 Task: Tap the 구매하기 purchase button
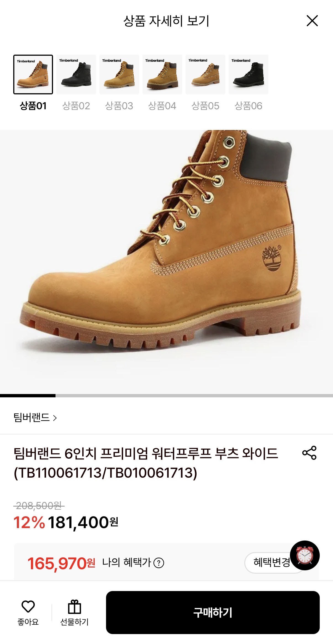coord(213,613)
